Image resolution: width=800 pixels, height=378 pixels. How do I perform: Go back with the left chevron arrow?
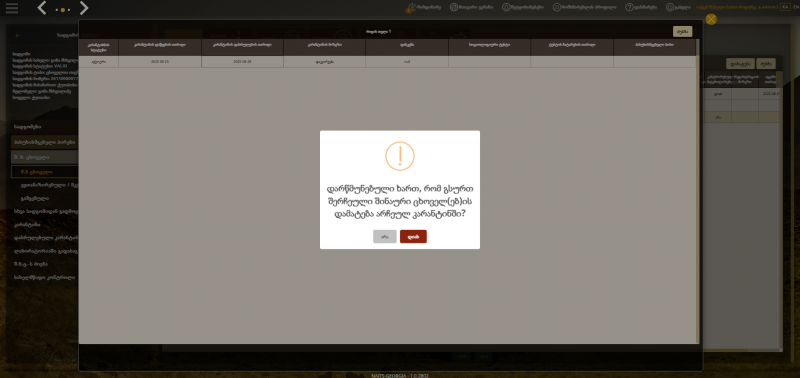click(42, 8)
